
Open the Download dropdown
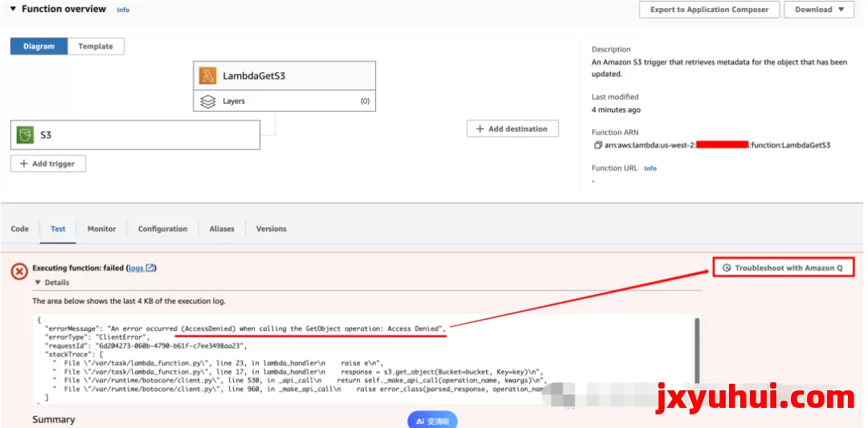[819, 10]
